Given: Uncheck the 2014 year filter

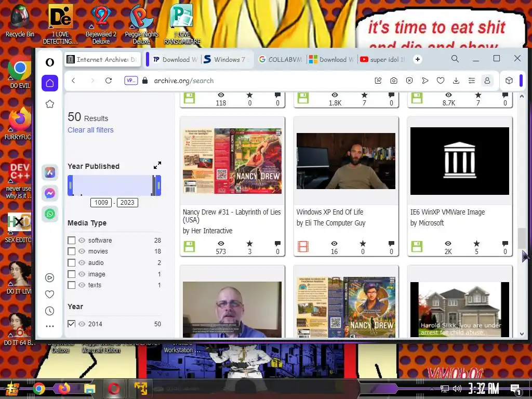Looking at the screenshot, I should [x=71, y=324].
